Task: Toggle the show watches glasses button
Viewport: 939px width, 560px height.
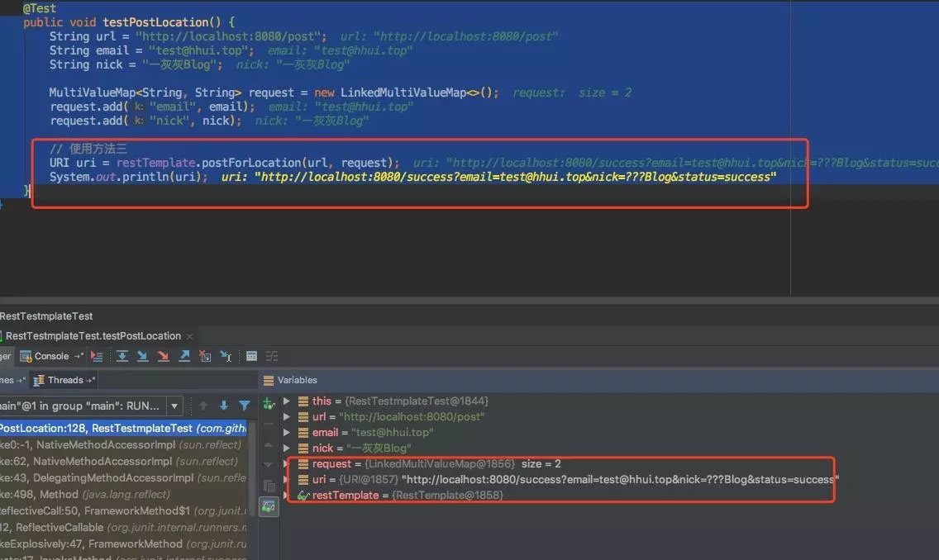Action: click(x=269, y=507)
